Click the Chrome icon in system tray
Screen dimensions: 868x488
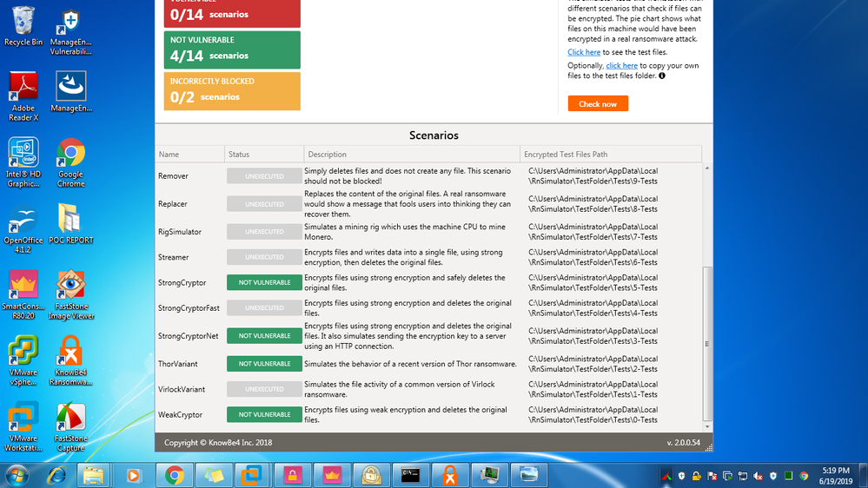click(804, 476)
